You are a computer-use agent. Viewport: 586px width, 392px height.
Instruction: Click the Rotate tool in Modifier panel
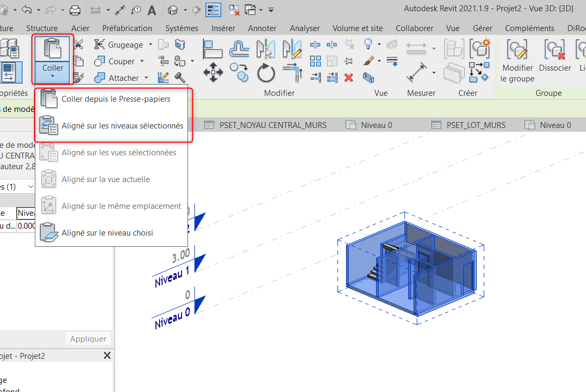point(266,72)
